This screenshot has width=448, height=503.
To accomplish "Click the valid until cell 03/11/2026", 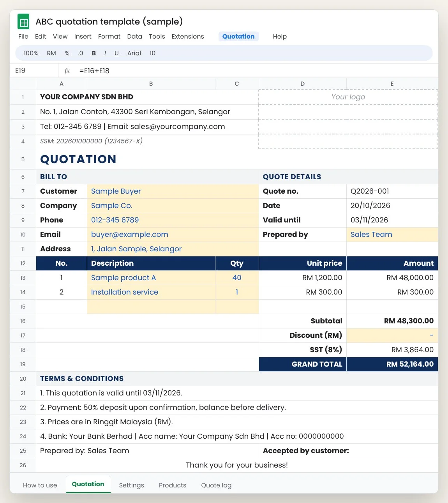I will (x=392, y=220).
